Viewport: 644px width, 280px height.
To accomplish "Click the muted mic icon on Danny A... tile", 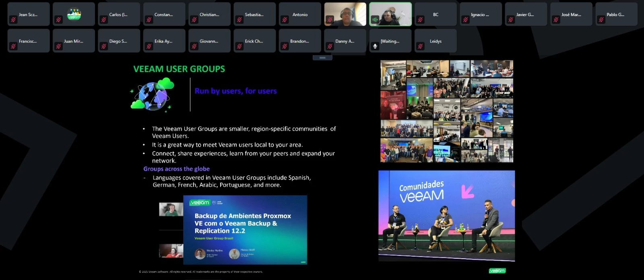I will tap(330, 46).
